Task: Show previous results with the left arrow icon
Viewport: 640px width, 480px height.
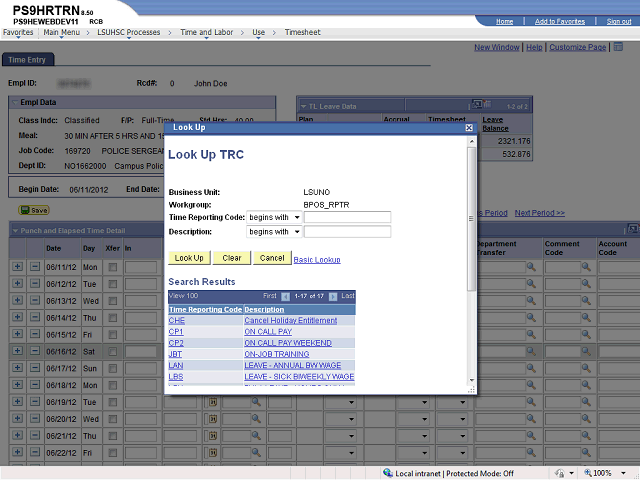Action: click(x=286, y=296)
